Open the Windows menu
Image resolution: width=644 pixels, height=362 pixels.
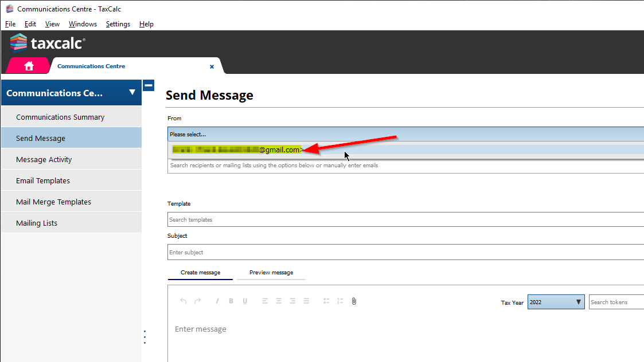pos(83,24)
